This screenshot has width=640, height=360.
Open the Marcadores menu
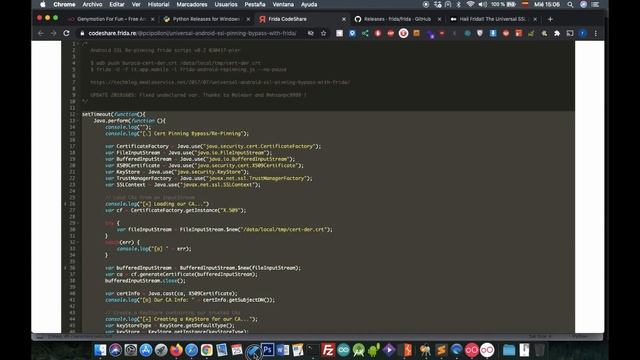tap(192, 4)
